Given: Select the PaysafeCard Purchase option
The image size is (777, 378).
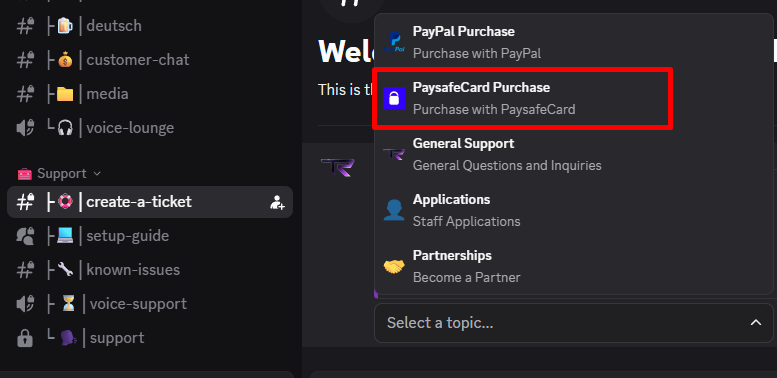Looking at the screenshot, I should click(x=524, y=98).
